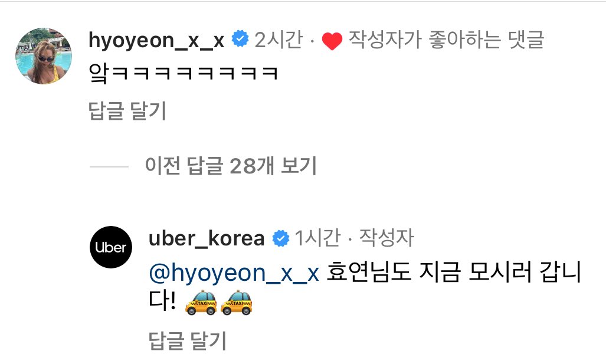
Task: Click the '작성자가 좋아하는 댓글' label
Action: click(446, 40)
